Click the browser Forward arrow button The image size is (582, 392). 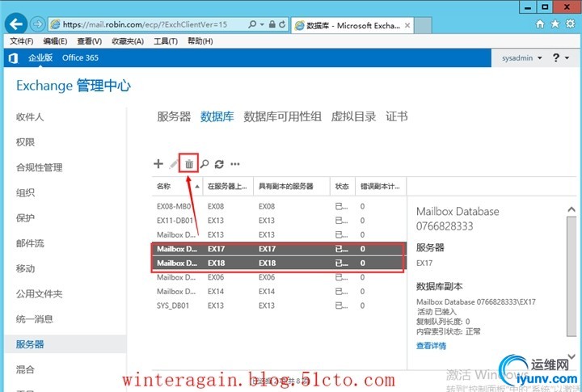(x=37, y=24)
